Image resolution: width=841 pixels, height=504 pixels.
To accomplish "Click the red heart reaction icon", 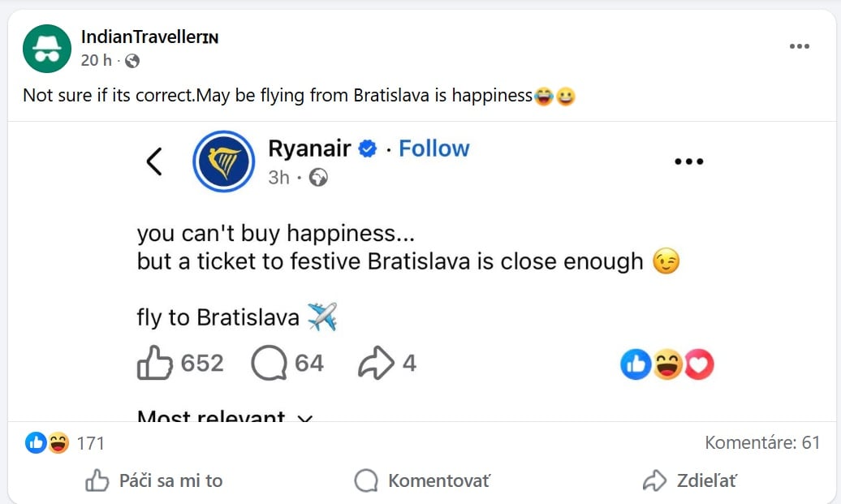I will [x=699, y=365].
